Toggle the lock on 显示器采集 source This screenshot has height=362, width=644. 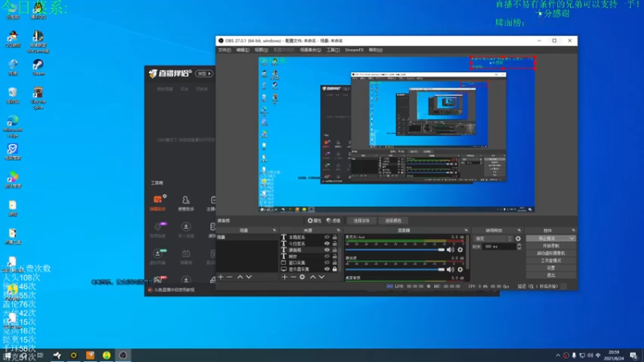click(335, 269)
